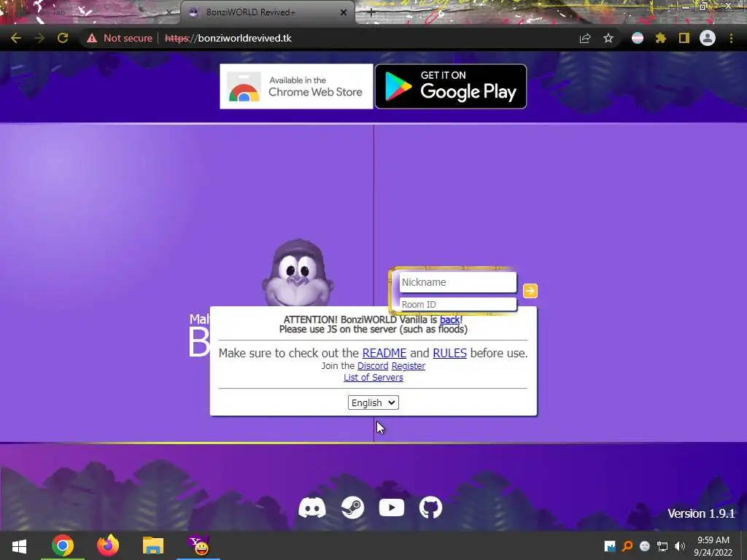Bookmark this page with the star icon
The height and width of the screenshot is (560, 747).
608,38
